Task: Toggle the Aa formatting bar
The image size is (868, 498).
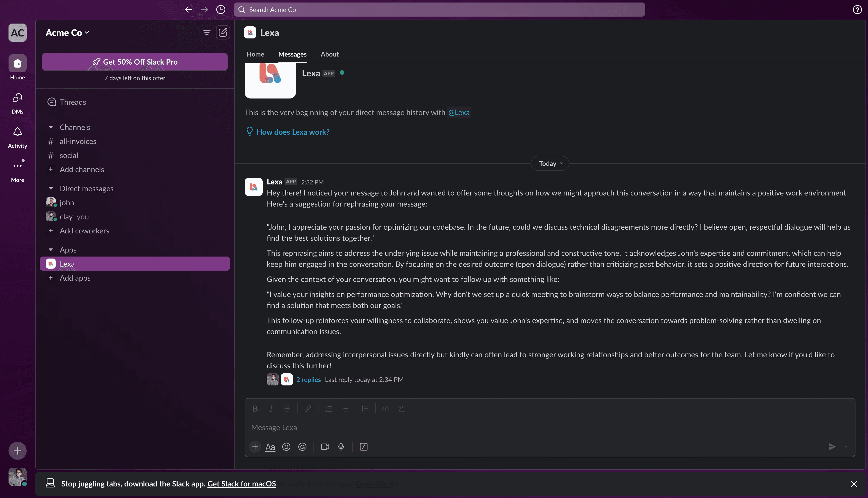Action: coord(270,447)
